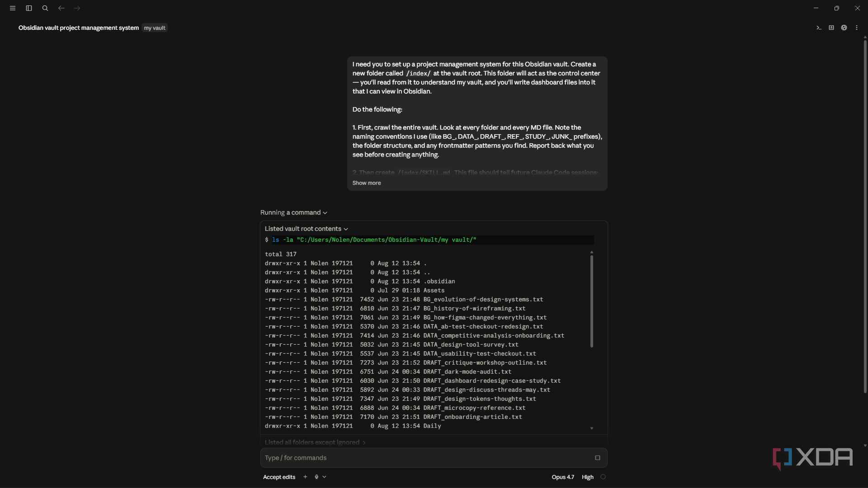The height and width of the screenshot is (488, 868).
Task: Open search with the magnifier icon
Action: coord(45,8)
